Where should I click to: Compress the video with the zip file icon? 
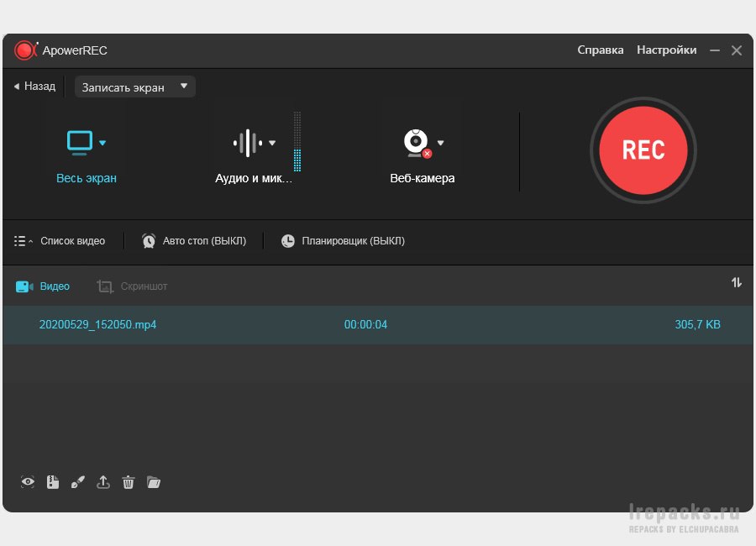pos(53,482)
